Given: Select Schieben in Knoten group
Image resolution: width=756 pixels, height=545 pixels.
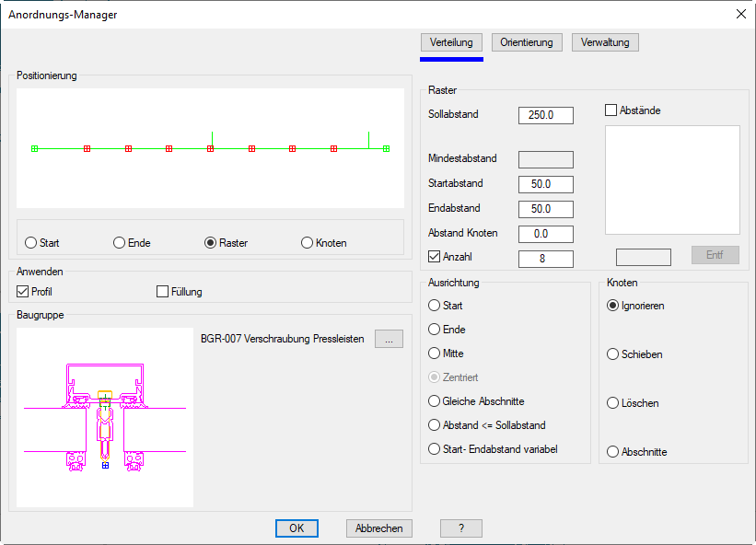Looking at the screenshot, I should pos(613,354).
